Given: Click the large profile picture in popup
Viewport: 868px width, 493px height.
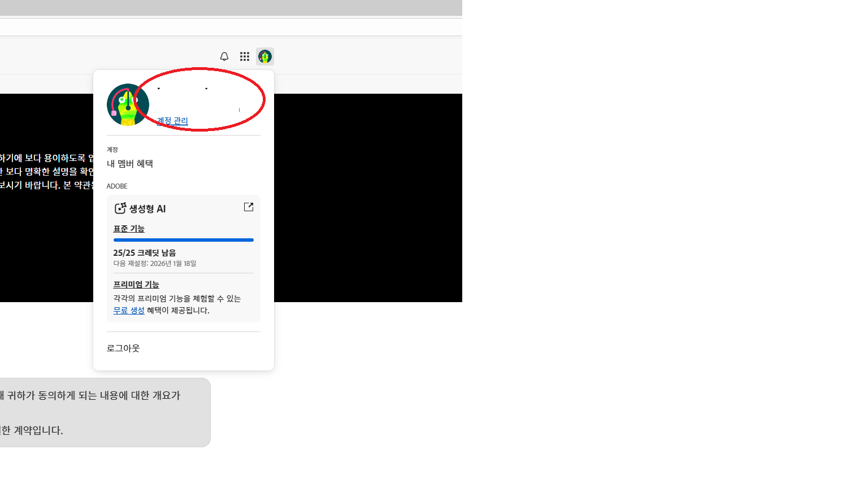Looking at the screenshot, I should (x=128, y=105).
